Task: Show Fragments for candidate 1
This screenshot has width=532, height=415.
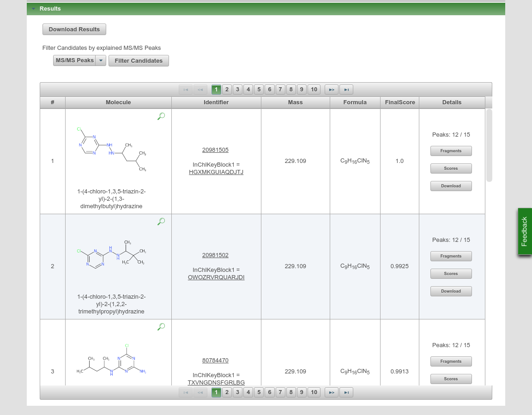Action: click(x=451, y=151)
